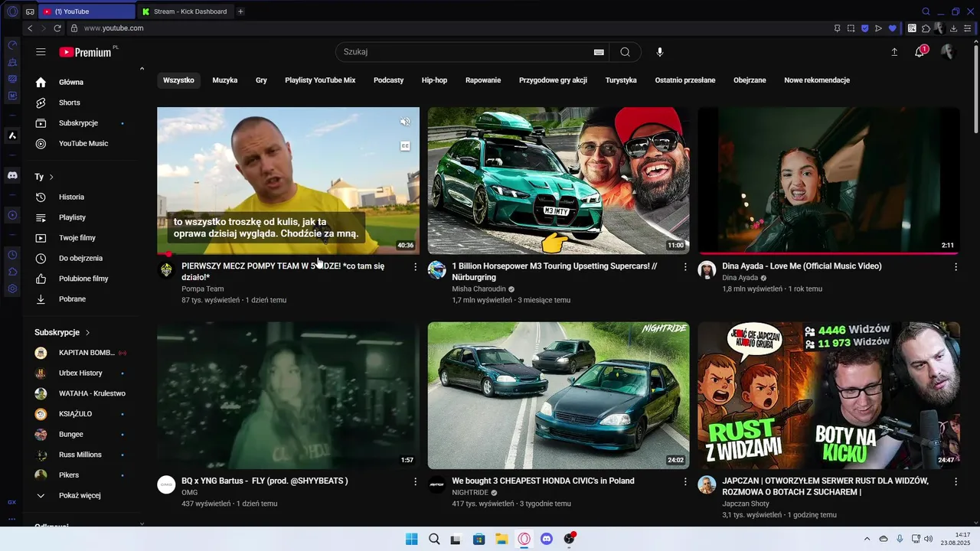This screenshot has height=551, width=980.
Task: Open the YouTube hamburger guide menu
Action: (x=41, y=52)
